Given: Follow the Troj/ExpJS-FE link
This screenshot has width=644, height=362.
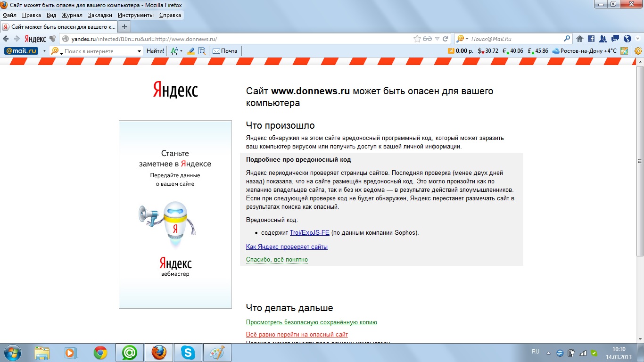Looking at the screenshot, I should click(309, 233).
